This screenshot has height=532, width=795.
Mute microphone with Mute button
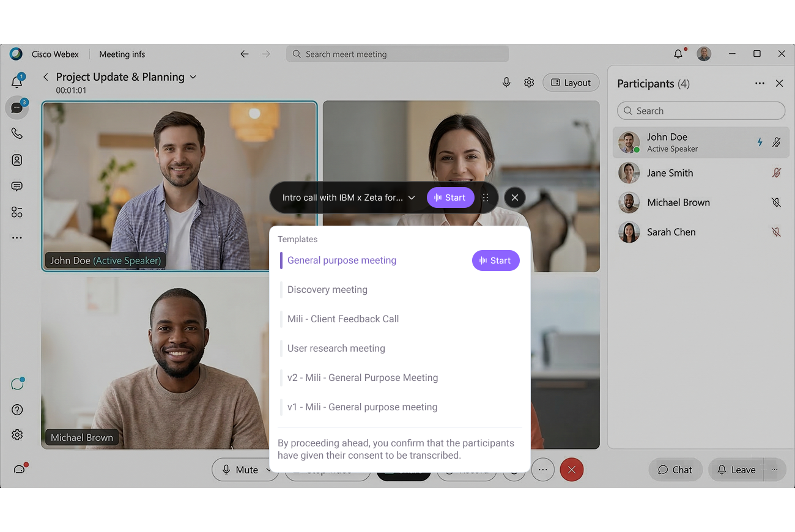click(x=240, y=470)
